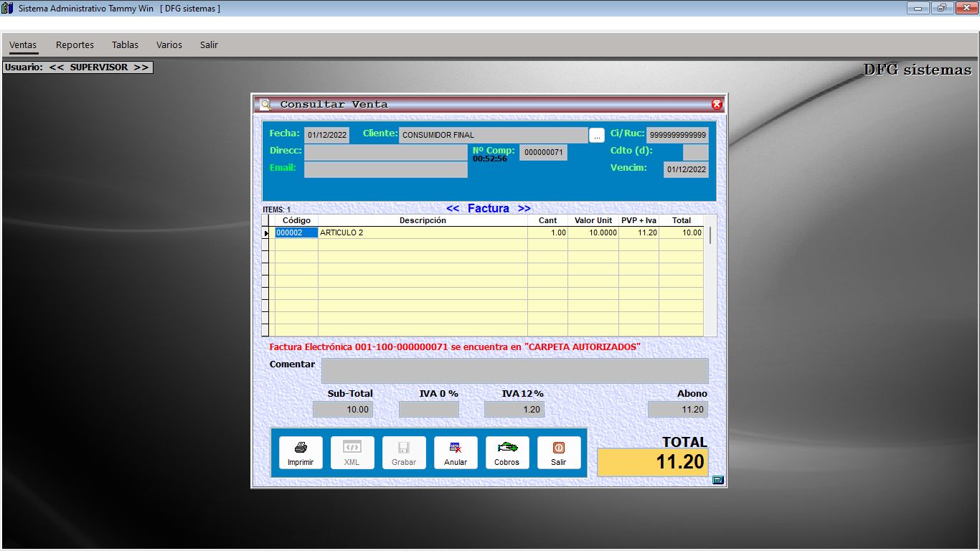The image size is (980, 551).
Task: Click the app icon in title bar
Action: pos(8,9)
